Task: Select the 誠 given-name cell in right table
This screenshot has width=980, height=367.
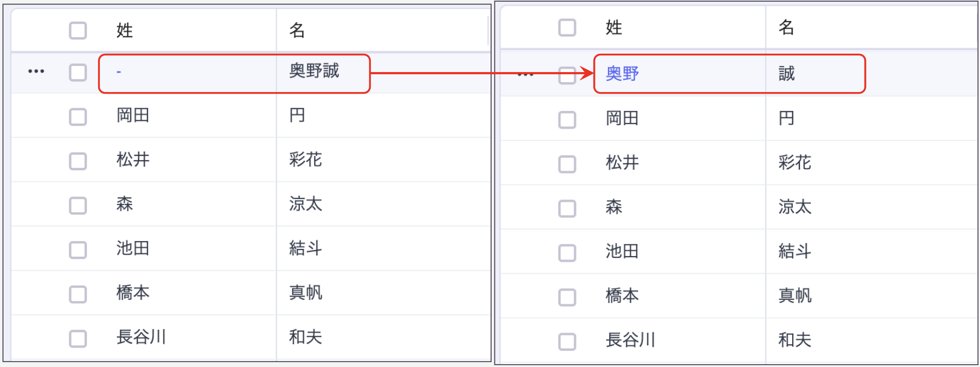Action: pos(787,74)
